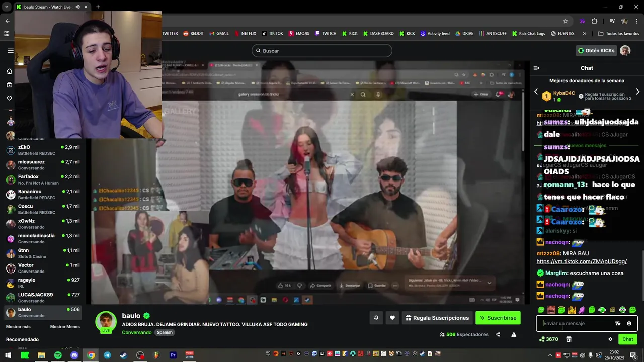Select xOwNz channel in sidebar
644x362 pixels.
point(43,224)
